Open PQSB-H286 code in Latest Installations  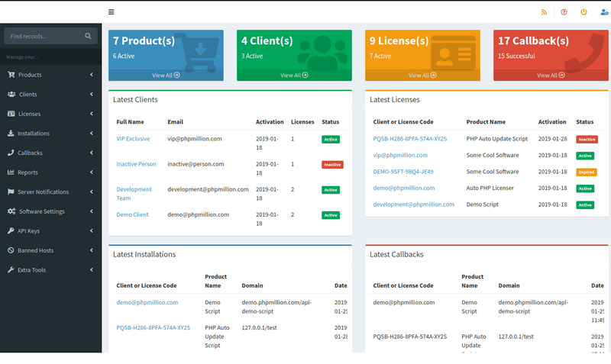[154, 327]
